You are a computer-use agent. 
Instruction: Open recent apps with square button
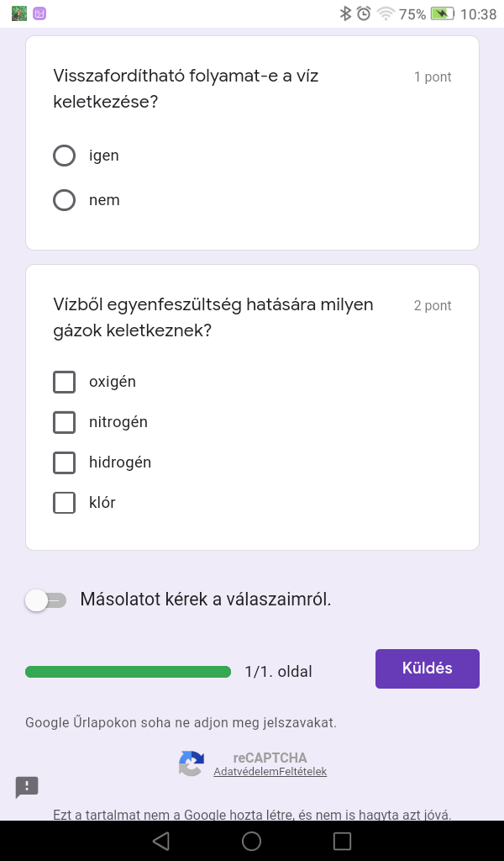pos(342,841)
